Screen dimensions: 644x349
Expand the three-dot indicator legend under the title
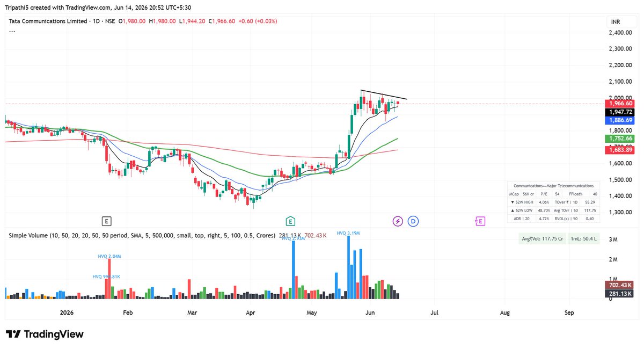point(12,32)
